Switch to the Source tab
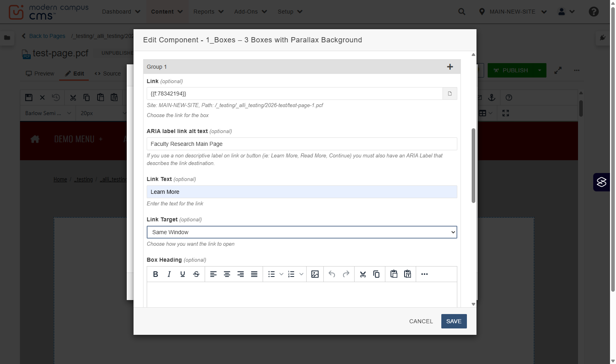Screen dimensions: 616x364 (108, 74)
